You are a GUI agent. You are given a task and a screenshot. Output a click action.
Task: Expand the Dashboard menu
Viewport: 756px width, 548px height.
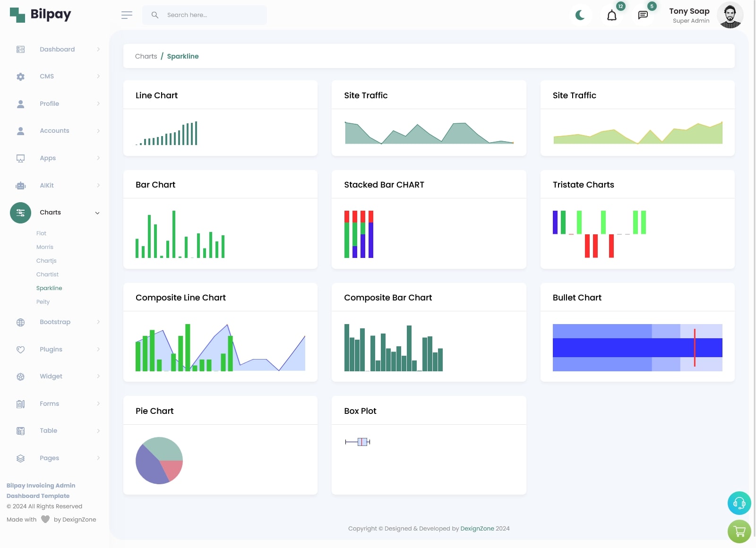[57, 49]
